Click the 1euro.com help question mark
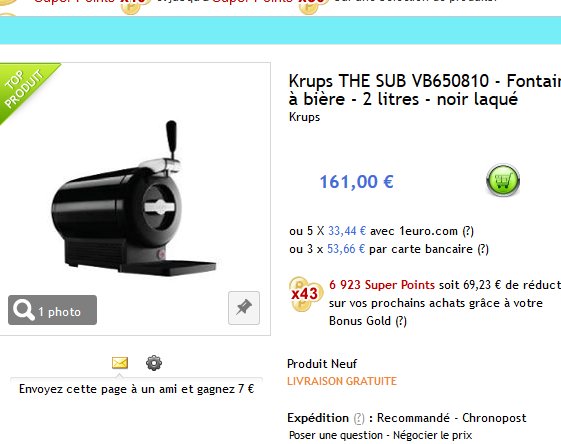Image resolution: width=561 pixels, height=444 pixels. click(468, 231)
